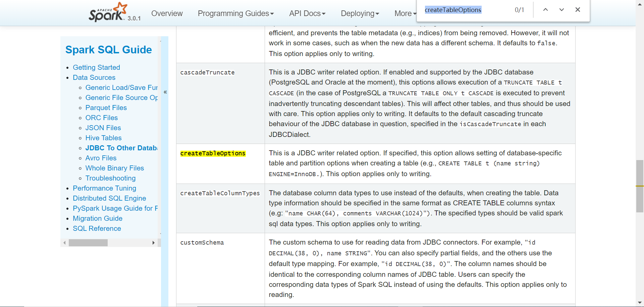
Task: Open the More menu
Action: 404,13
